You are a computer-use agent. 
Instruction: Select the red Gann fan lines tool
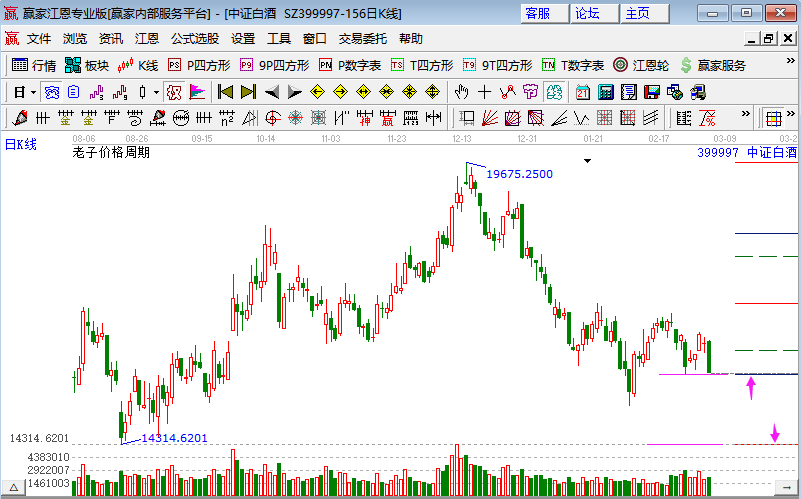pyautogui.click(x=489, y=118)
